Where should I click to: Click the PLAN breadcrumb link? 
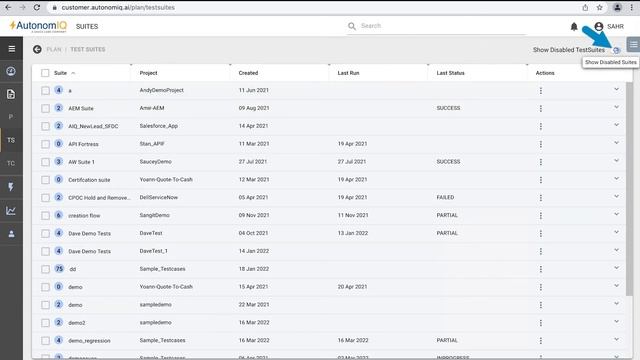click(53, 49)
